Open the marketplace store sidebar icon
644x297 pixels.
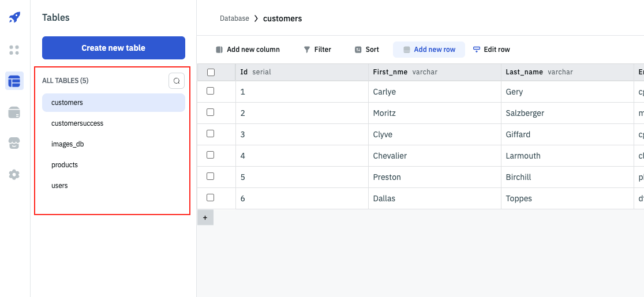(x=14, y=144)
